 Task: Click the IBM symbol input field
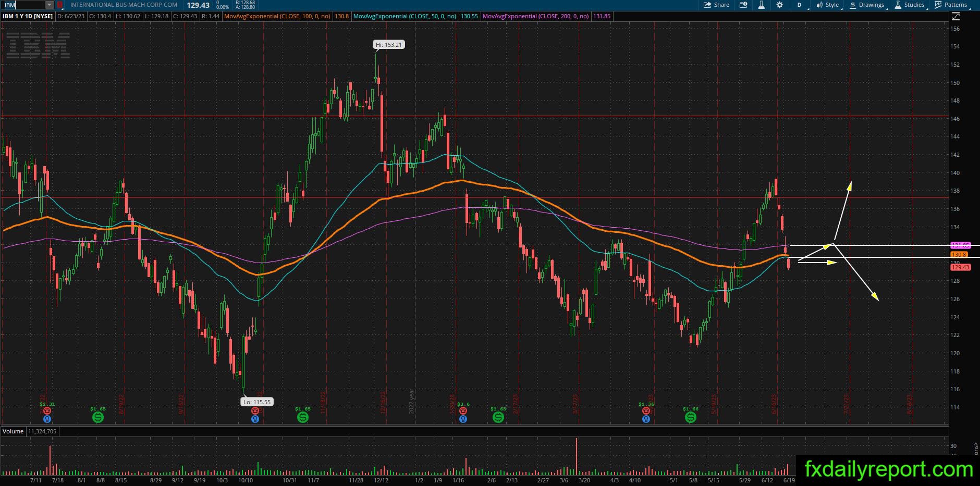coord(23,5)
